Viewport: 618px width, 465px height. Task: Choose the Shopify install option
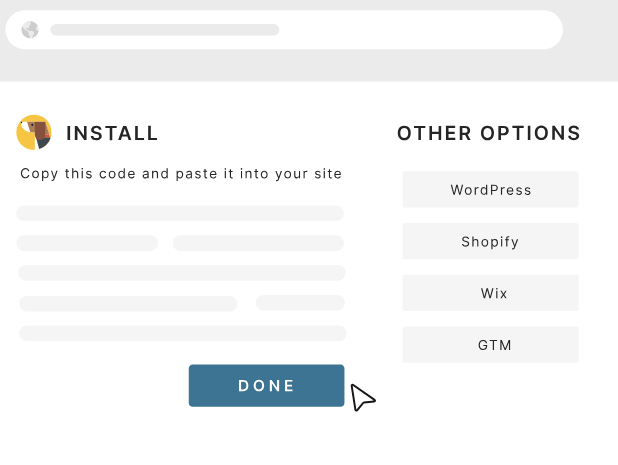point(490,241)
